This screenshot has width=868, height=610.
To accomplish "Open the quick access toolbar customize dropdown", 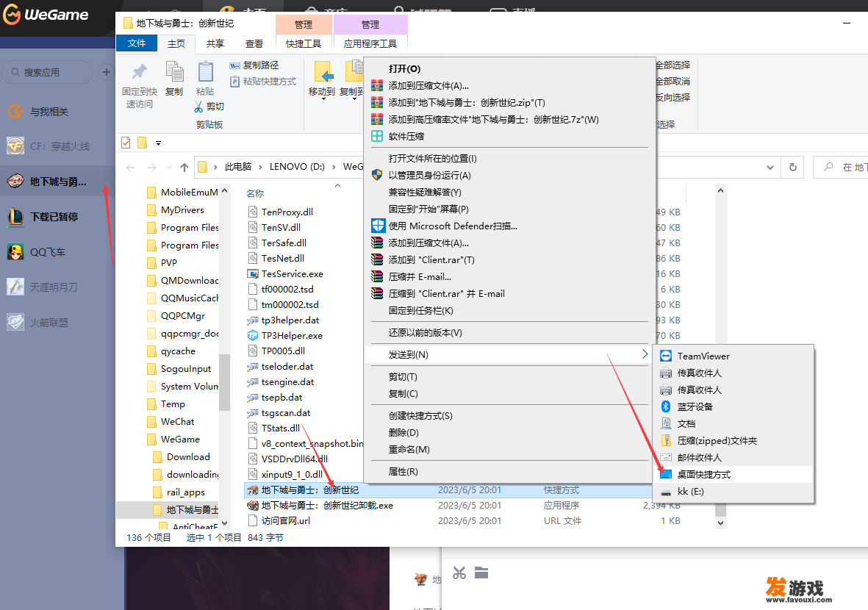I will 158,143.
